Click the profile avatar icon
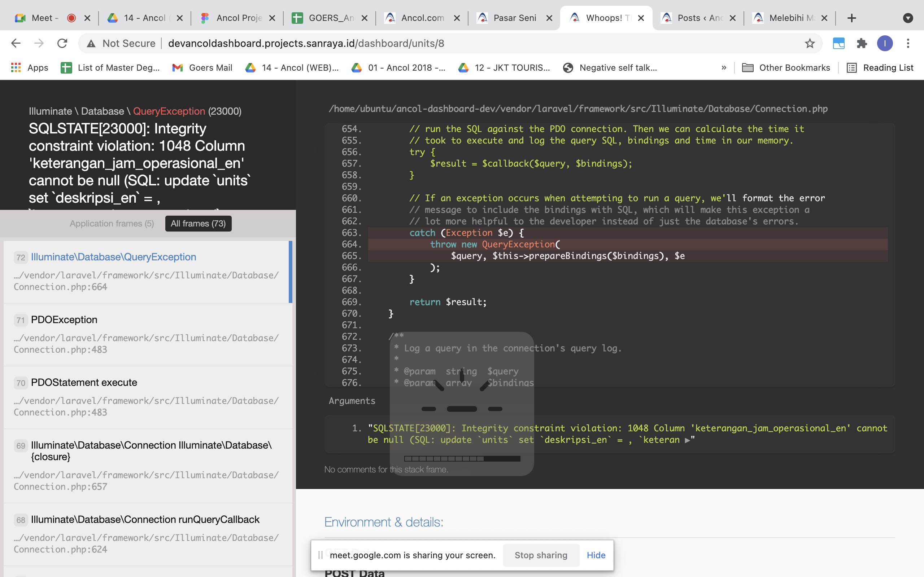Screen dimensions: 924x577 click(885, 44)
